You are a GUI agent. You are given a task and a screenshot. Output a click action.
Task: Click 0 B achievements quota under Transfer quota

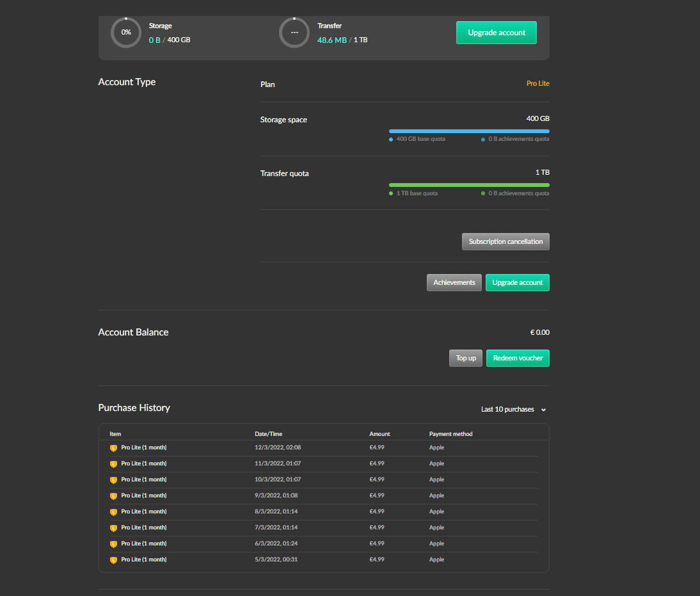[518, 193]
